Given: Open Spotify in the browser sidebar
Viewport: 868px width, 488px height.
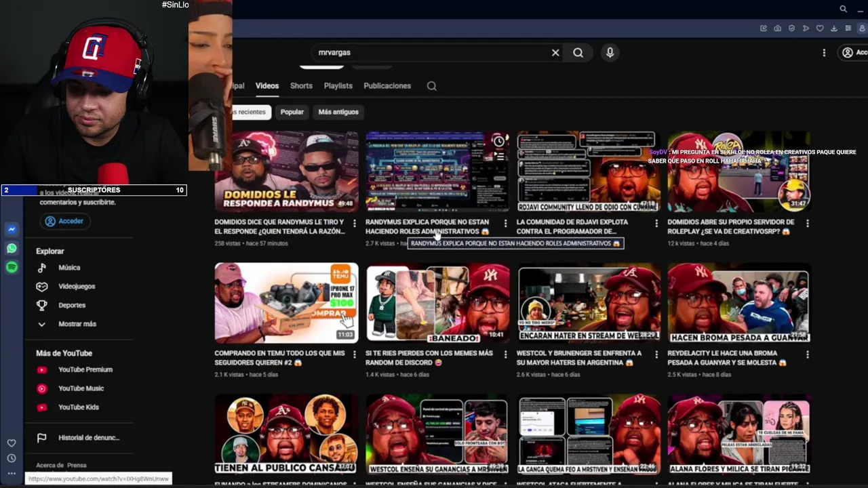Looking at the screenshot, I should (x=12, y=267).
